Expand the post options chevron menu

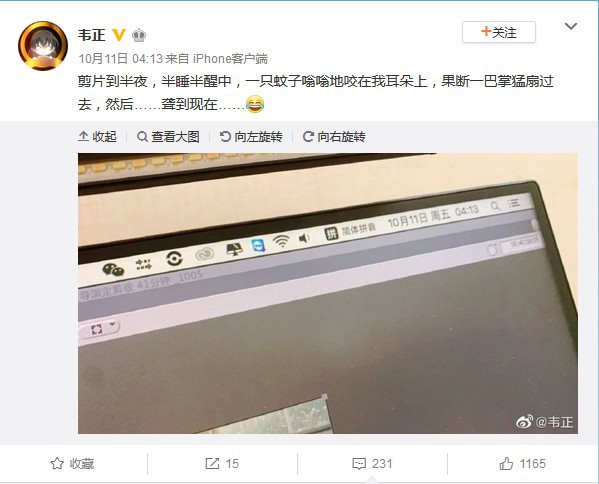point(571,26)
